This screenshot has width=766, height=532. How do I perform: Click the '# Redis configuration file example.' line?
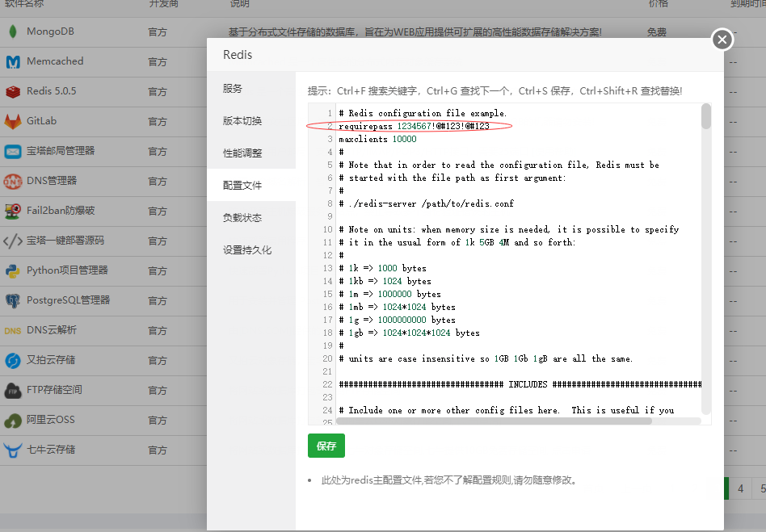[423, 113]
